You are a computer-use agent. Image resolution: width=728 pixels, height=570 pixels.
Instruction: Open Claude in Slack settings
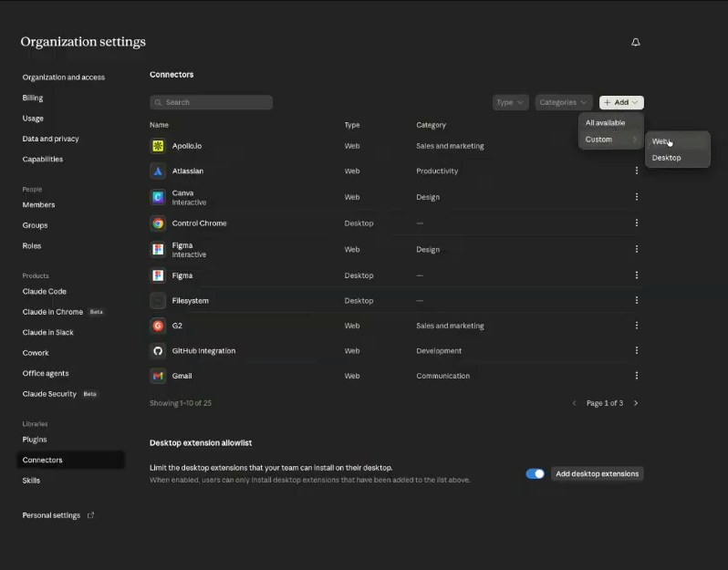[47, 332]
